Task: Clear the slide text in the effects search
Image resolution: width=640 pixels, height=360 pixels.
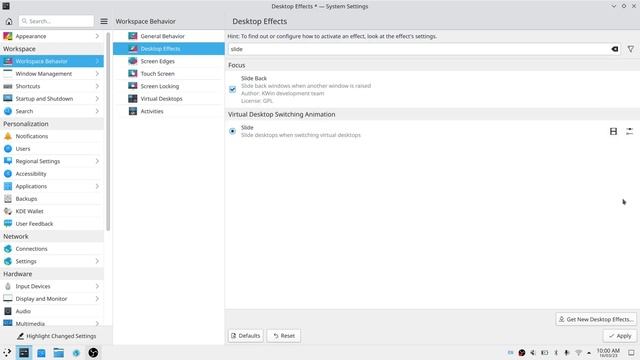Action: coord(614,49)
